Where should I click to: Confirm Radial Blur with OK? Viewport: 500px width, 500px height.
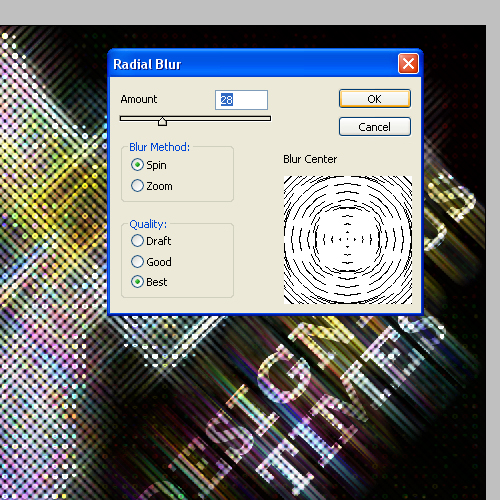coord(375,99)
